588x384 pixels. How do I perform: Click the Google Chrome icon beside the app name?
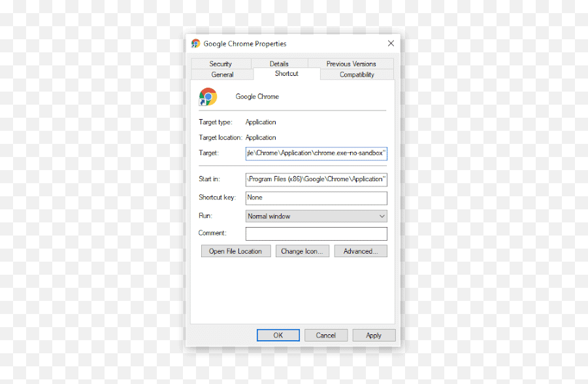pos(207,96)
